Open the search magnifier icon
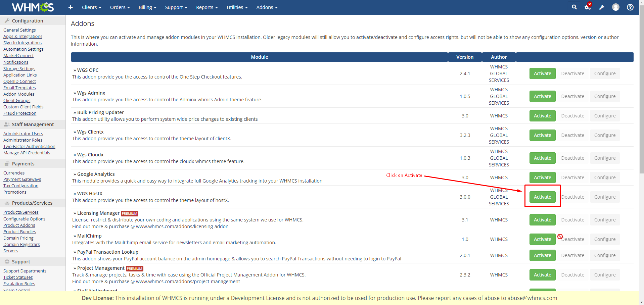This screenshot has height=305, width=644. 574,7
